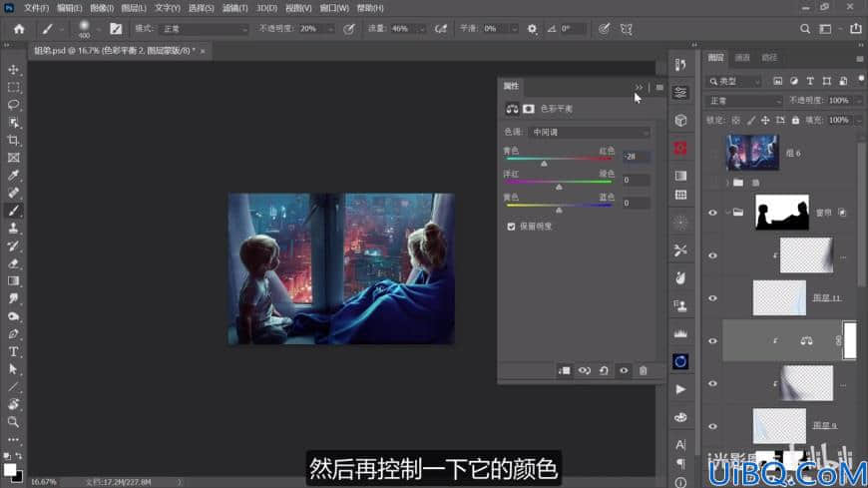Viewport: 868px width, 488px height.
Task: Select the Eraser tool
Action: (14, 263)
